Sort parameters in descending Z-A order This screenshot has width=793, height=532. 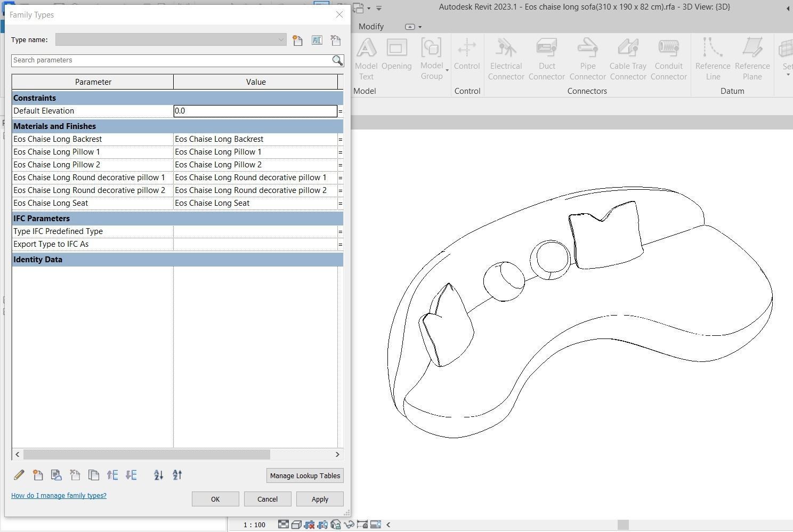click(x=177, y=475)
